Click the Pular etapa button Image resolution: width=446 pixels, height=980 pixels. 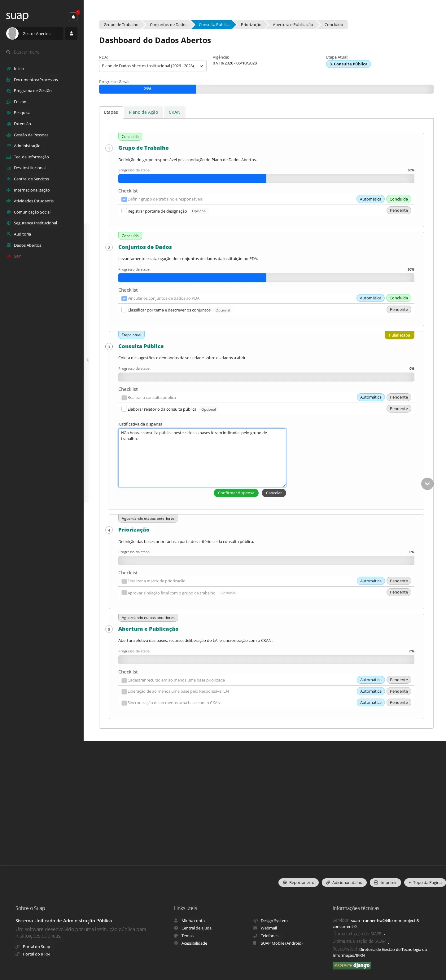tap(399, 335)
